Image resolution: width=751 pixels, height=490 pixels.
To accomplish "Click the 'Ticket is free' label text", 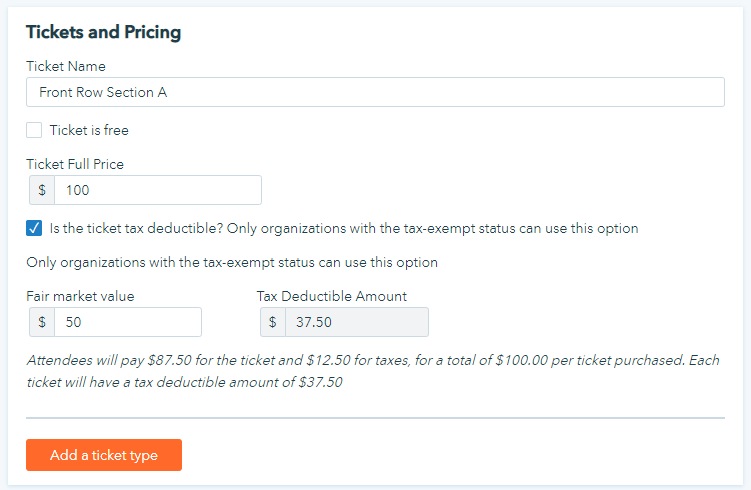I will (x=89, y=130).
